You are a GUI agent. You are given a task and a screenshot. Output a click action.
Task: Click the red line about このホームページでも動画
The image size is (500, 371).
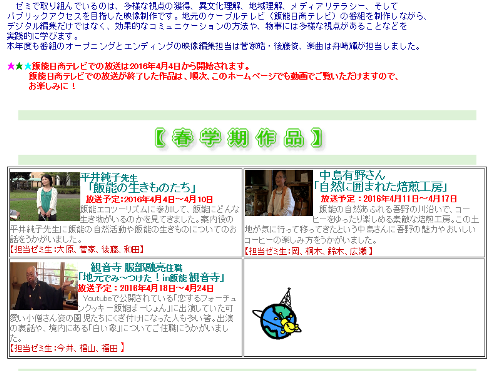point(213,76)
